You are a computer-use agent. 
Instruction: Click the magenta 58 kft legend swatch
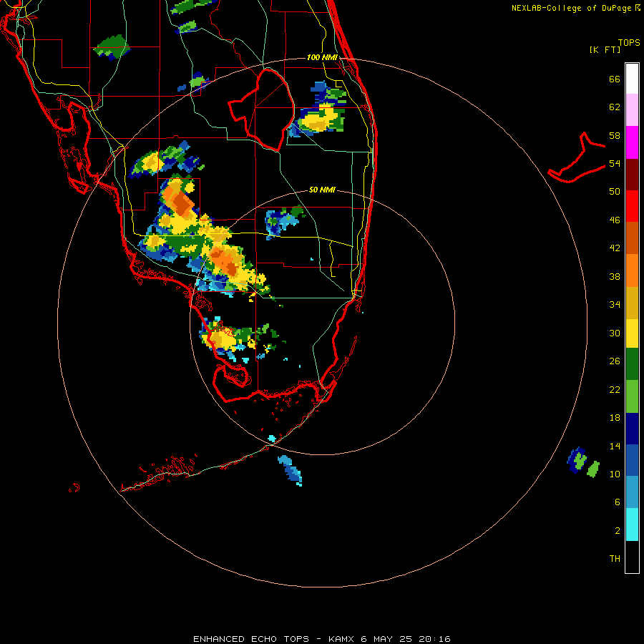[x=632, y=142]
